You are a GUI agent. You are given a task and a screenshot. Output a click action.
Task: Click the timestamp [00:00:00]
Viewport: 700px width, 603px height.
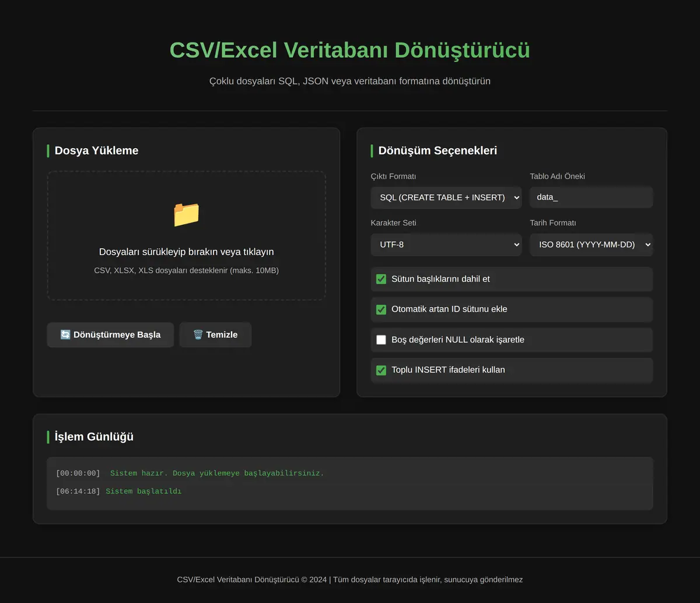point(78,473)
